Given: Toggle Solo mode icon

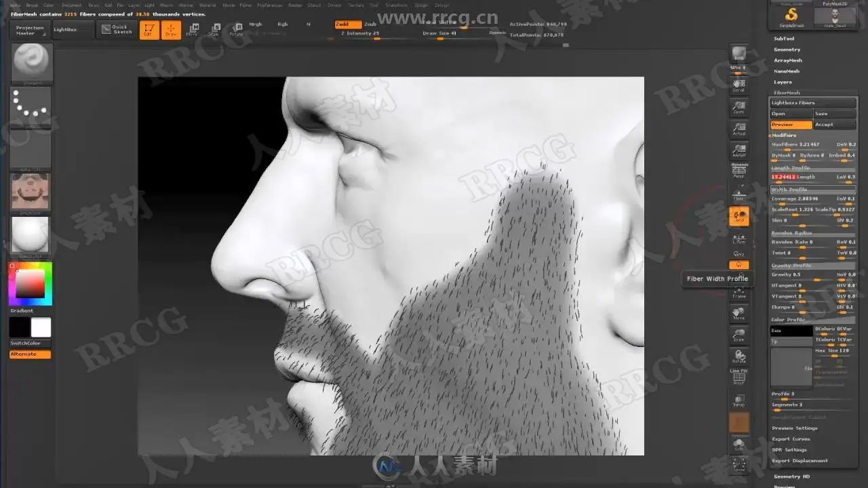Looking at the screenshot, I should [x=738, y=445].
